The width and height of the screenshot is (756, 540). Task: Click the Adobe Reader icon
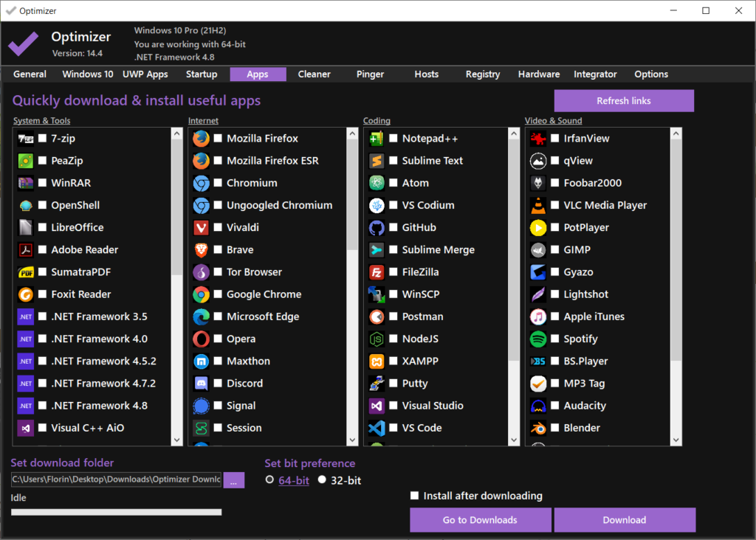(26, 250)
